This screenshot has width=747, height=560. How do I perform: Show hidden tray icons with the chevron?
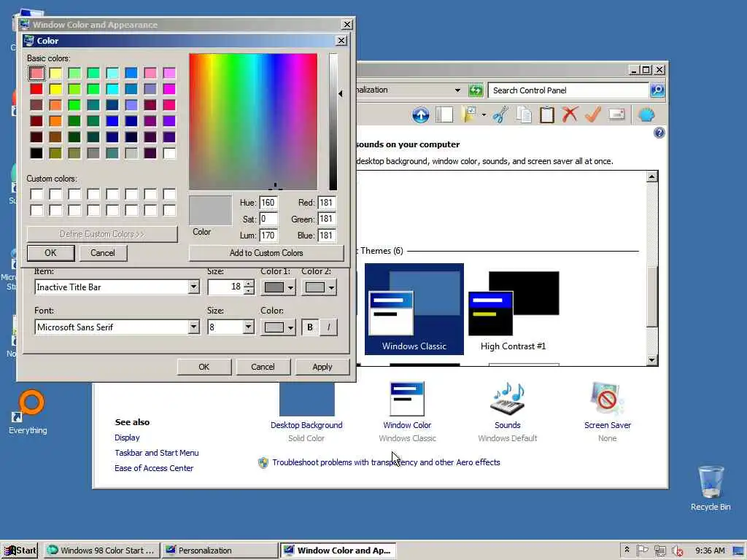pyautogui.click(x=627, y=550)
